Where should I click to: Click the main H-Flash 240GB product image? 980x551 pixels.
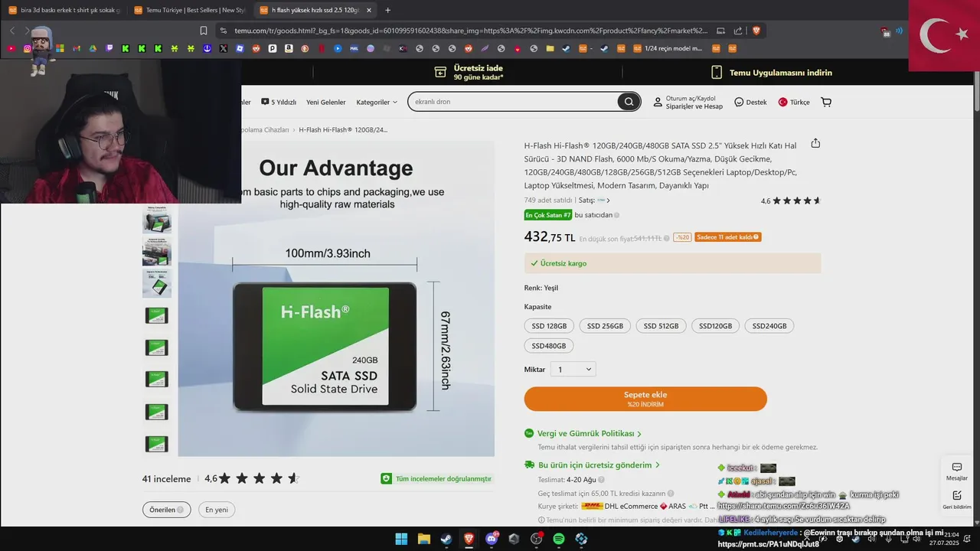point(336,298)
